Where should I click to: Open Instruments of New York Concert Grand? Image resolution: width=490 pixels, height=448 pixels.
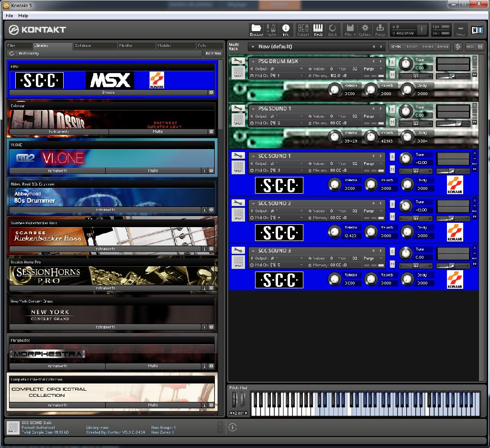click(105, 327)
